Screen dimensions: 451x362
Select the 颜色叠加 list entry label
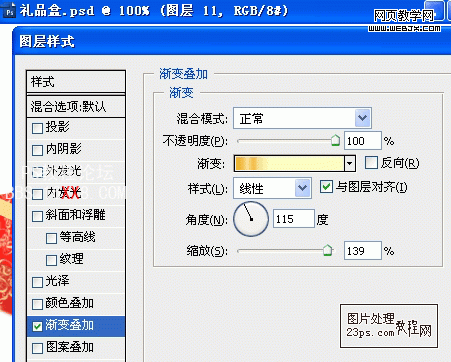click(69, 303)
